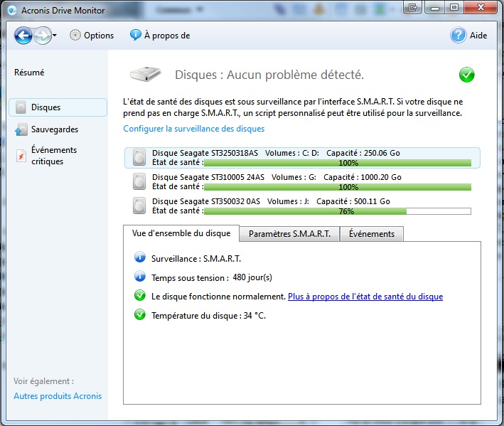The width and height of the screenshot is (504, 426).
Task: Click the Capacité : 500.11 Go text
Action: click(353, 201)
